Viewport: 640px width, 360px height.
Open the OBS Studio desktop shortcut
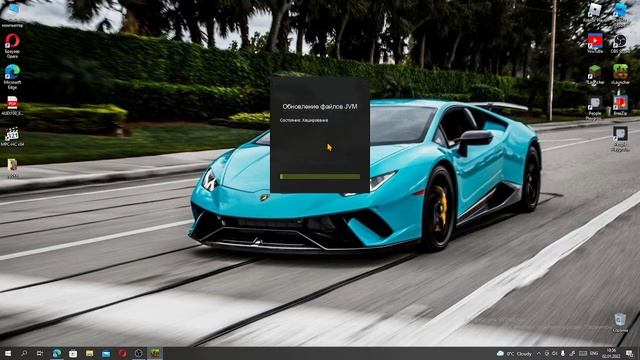click(x=620, y=43)
